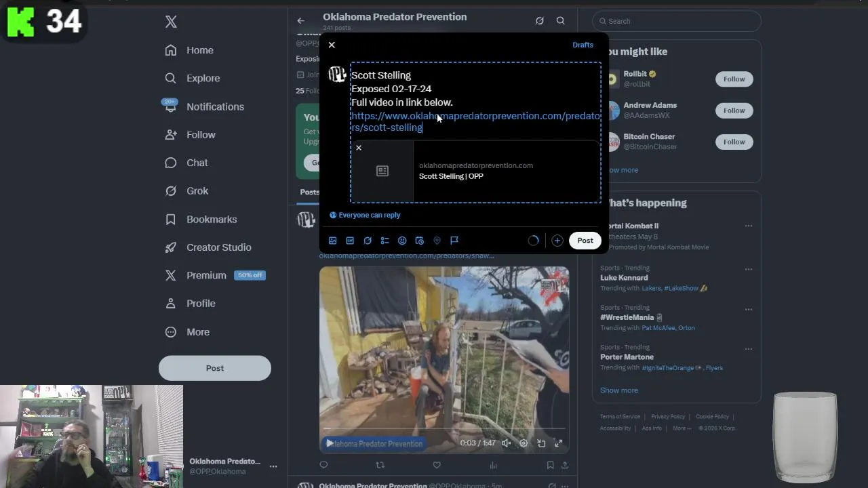The width and height of the screenshot is (868, 488).
Task: Repost the video post
Action: [380, 465]
